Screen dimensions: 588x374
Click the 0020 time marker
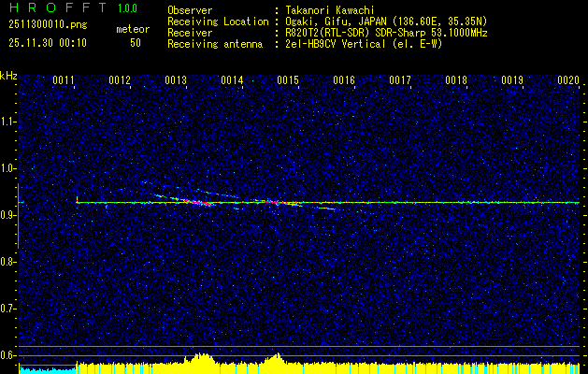tap(568, 81)
